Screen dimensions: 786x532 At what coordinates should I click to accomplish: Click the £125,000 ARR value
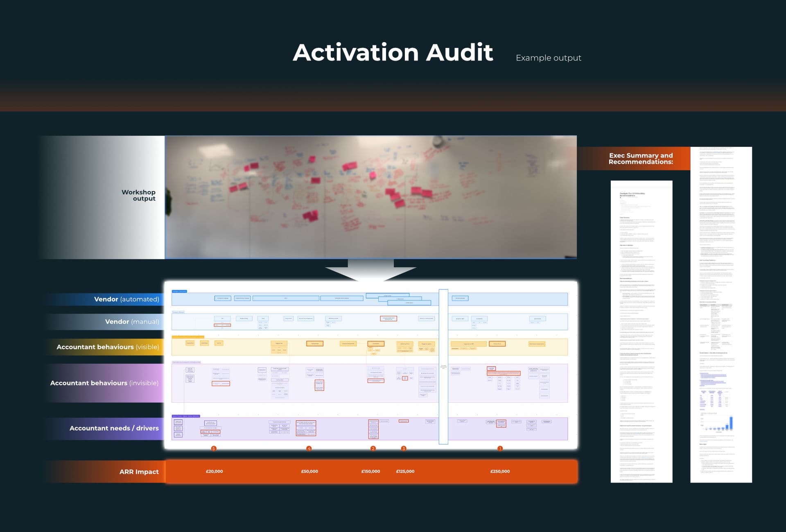tap(405, 471)
